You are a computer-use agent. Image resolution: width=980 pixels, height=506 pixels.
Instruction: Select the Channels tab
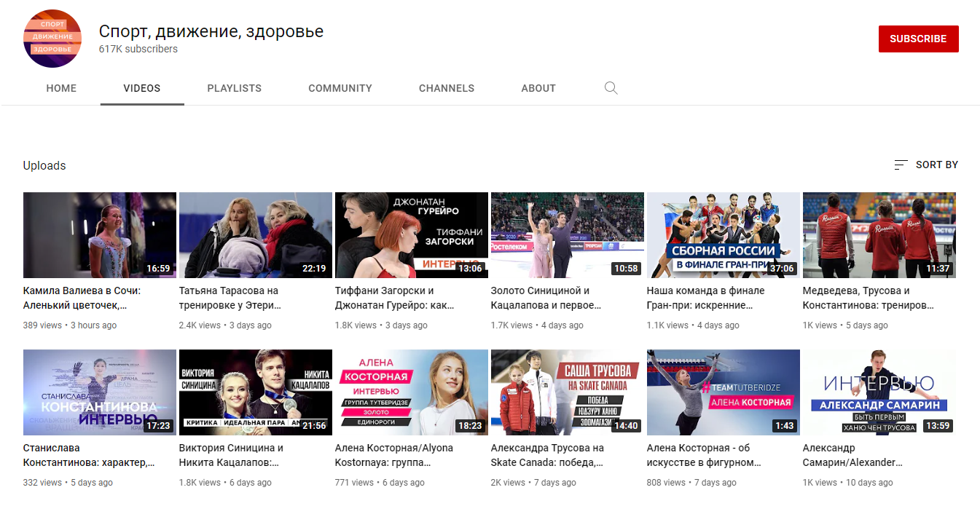446,88
